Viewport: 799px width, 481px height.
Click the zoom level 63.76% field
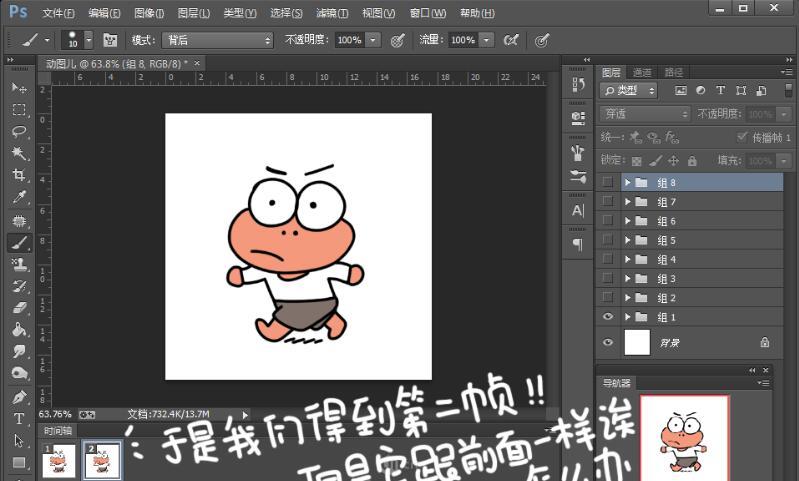(x=55, y=414)
